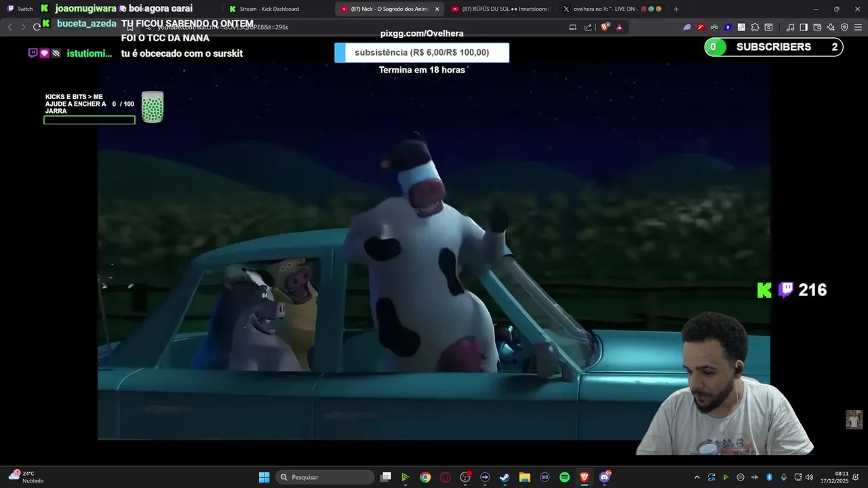This screenshot has width=868, height=488.
Task: Open File Explorer from the taskbar
Action: point(525,477)
